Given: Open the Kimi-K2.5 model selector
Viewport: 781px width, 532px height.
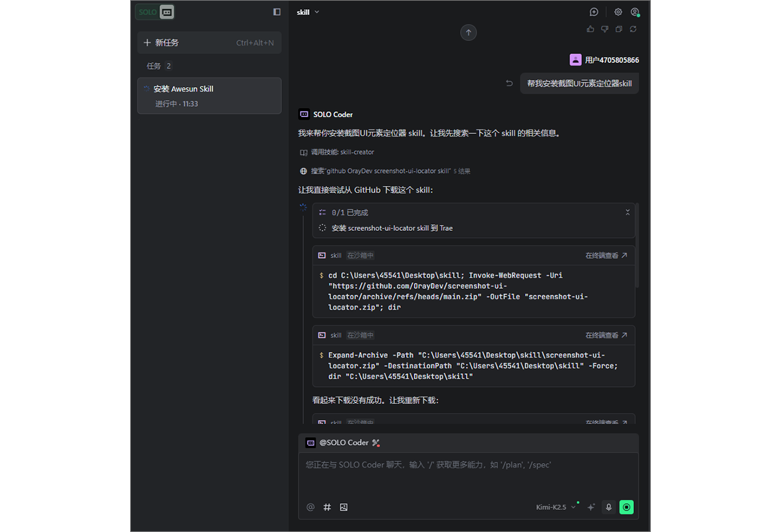Looking at the screenshot, I should [x=553, y=507].
